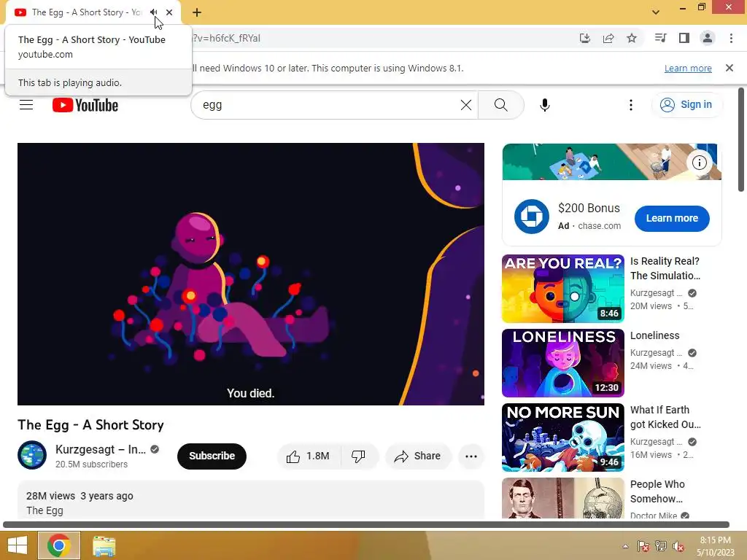
Task: Open What If Earth got Kicked Out title
Action: click(665, 417)
